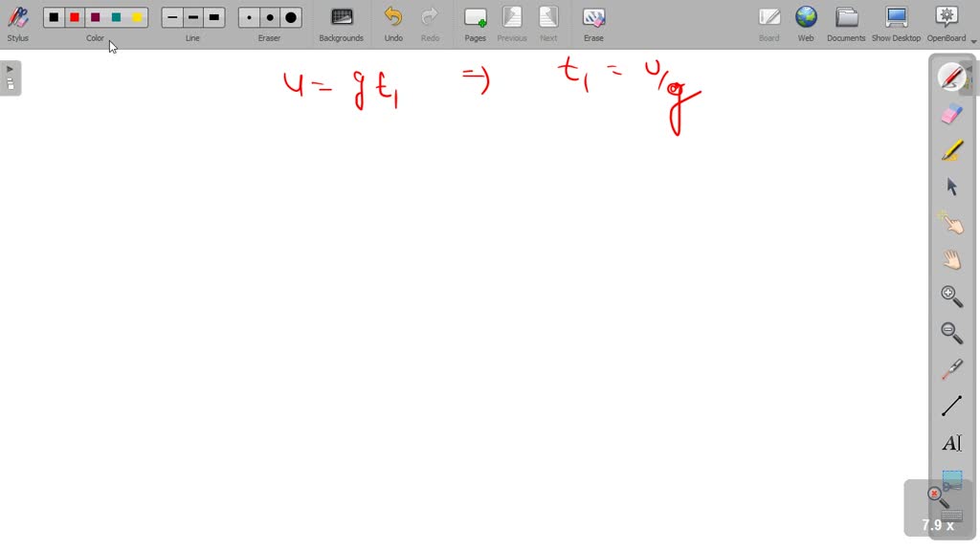Viewport: 980px width, 551px height.
Task: Select the Text tool marked AI
Action: 951,443
